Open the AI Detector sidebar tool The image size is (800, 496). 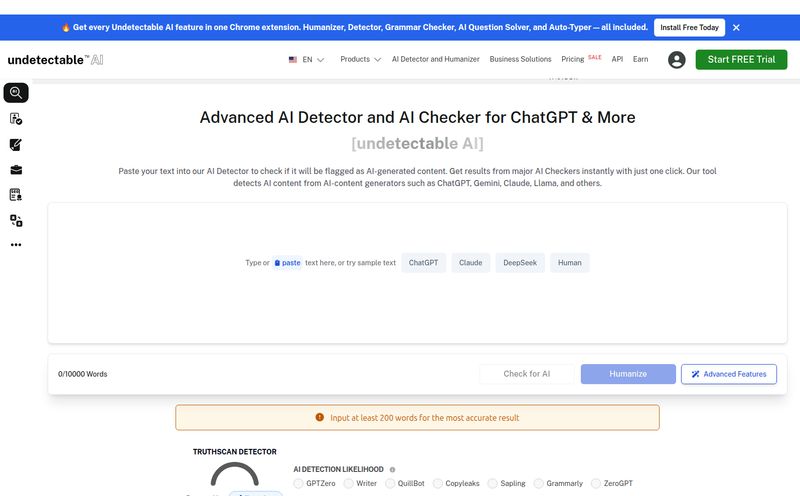click(16, 93)
